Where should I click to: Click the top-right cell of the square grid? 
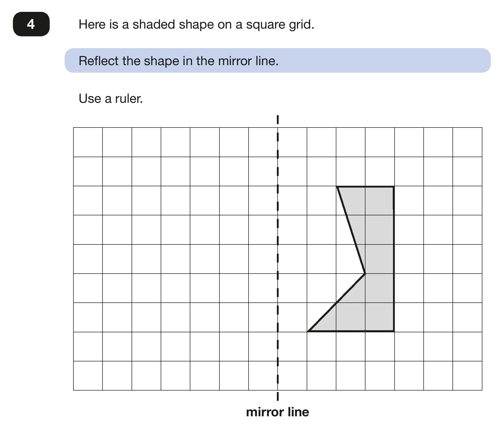click(x=467, y=142)
